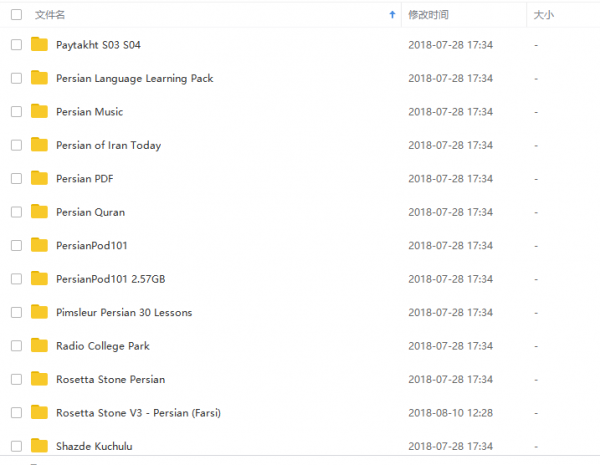Check the PersianPod101 2.57GB checkbox
Image resolution: width=600 pixels, height=465 pixels.
pos(16,279)
